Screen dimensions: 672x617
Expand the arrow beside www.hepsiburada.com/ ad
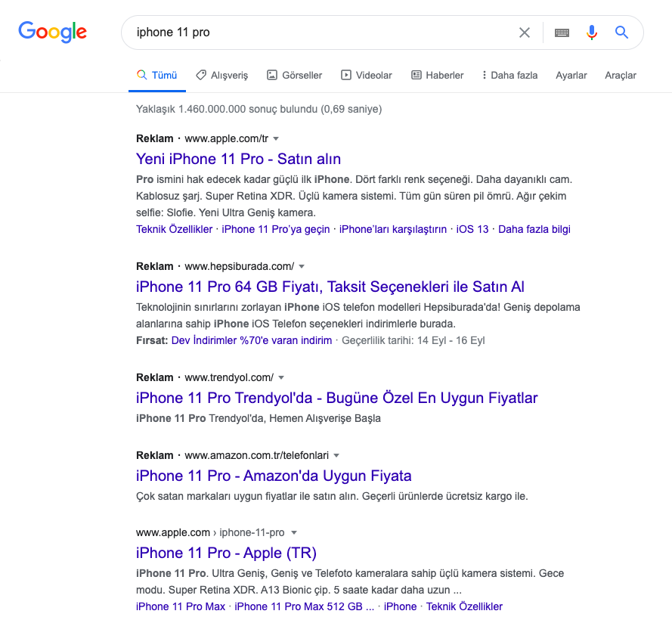[302, 267]
